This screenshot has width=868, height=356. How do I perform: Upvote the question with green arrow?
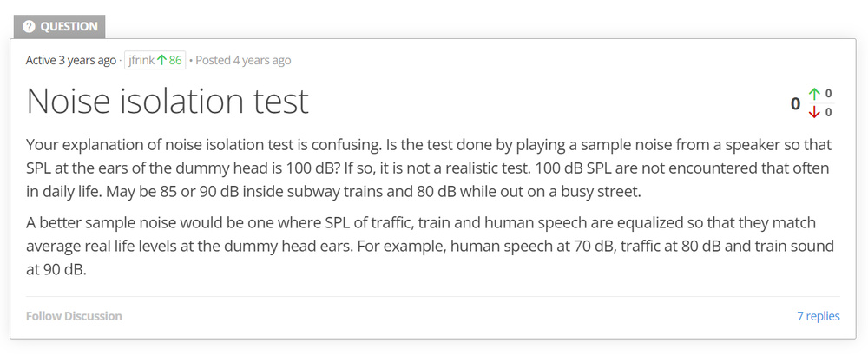[x=814, y=94]
